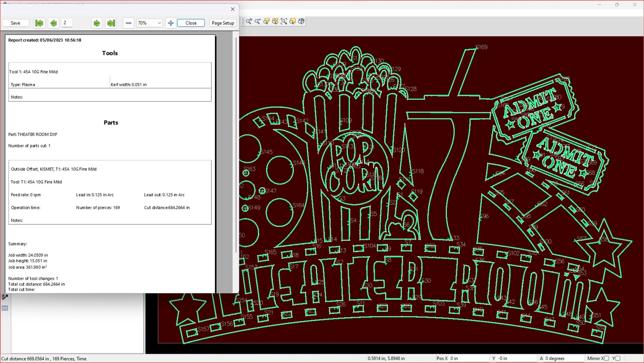Click the Close button in report preview
Screen dimensions: 644x363
tap(191, 23)
